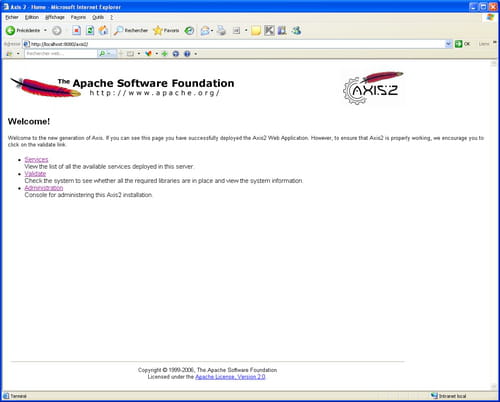The image size is (500, 402).
Task: Open the Administration link
Action: coord(44,188)
